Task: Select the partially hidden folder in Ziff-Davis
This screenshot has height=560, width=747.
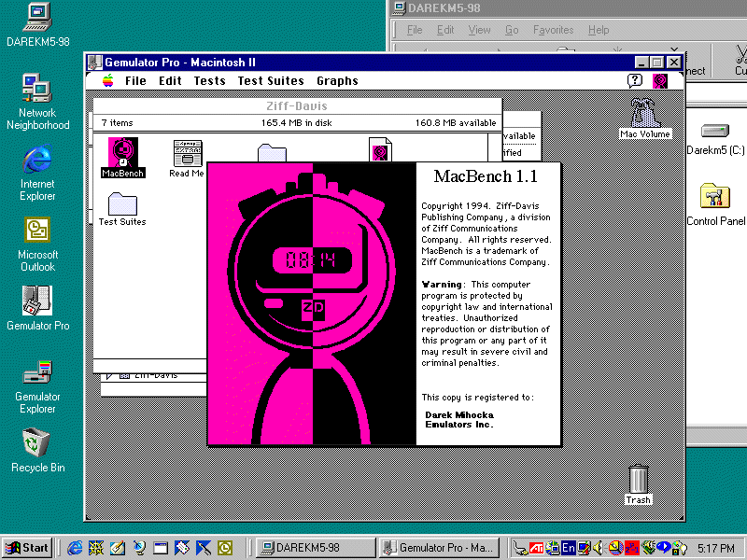Action: [272, 153]
